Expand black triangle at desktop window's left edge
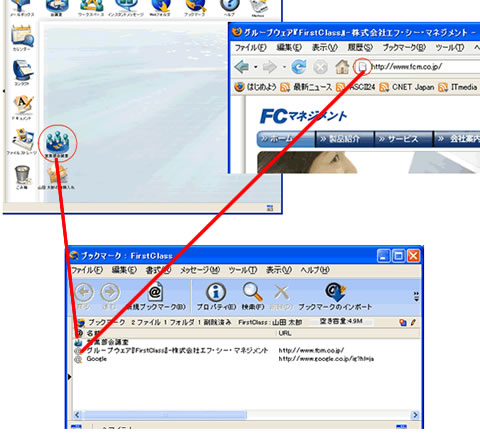 tap(3, 91)
